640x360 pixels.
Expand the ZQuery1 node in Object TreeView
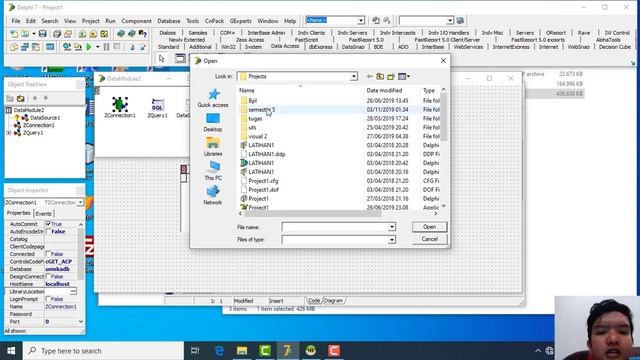pos(9,133)
